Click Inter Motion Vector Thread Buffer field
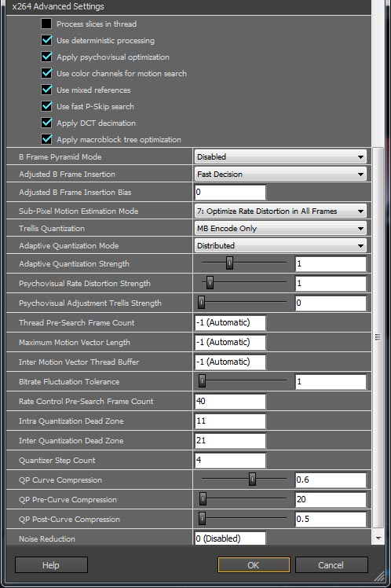 pyautogui.click(x=230, y=362)
